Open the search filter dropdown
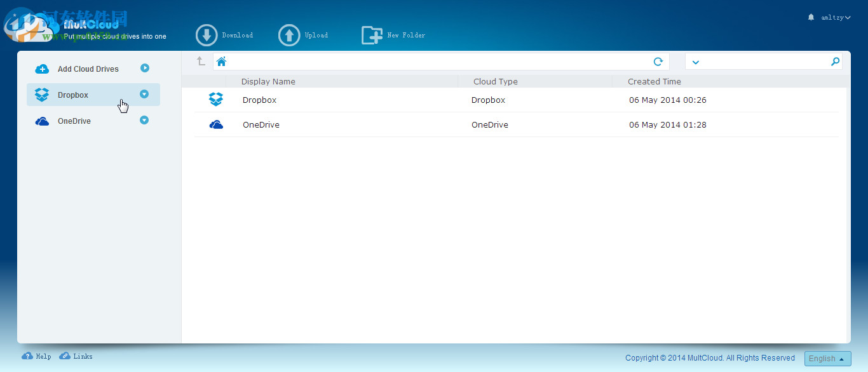The height and width of the screenshot is (372, 868). click(695, 62)
